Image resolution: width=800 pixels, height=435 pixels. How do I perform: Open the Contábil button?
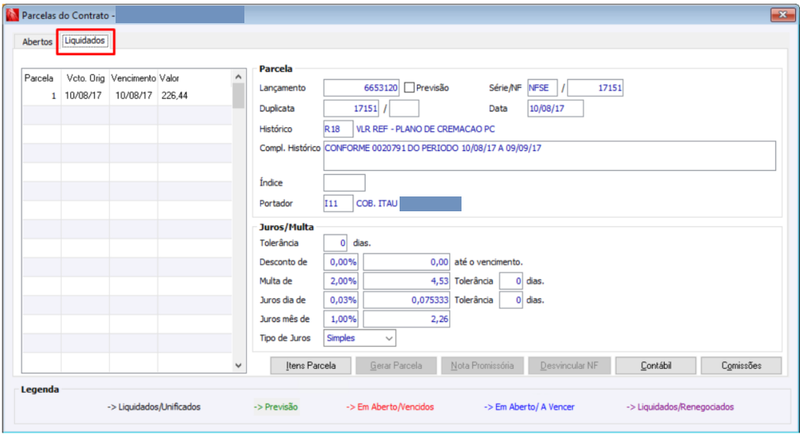point(656,366)
